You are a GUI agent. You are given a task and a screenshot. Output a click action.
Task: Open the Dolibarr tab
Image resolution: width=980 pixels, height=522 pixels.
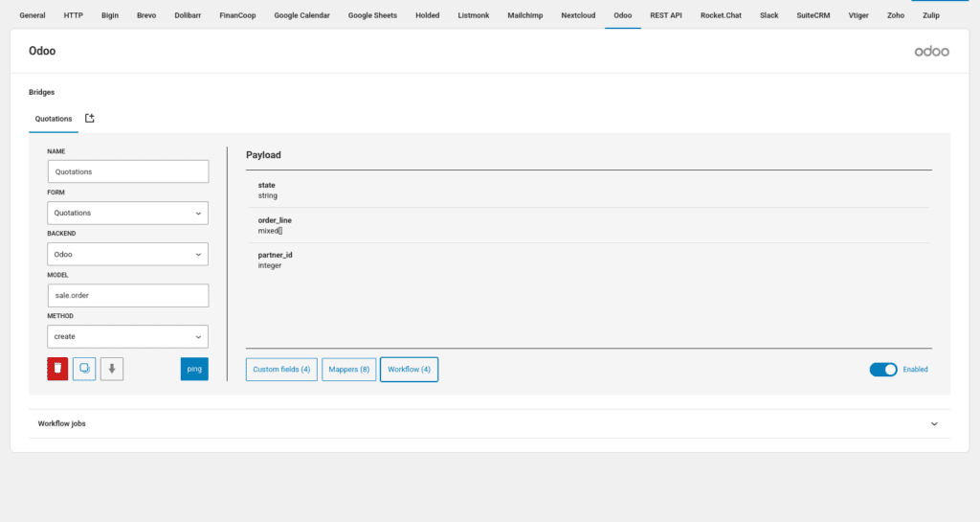coord(188,15)
